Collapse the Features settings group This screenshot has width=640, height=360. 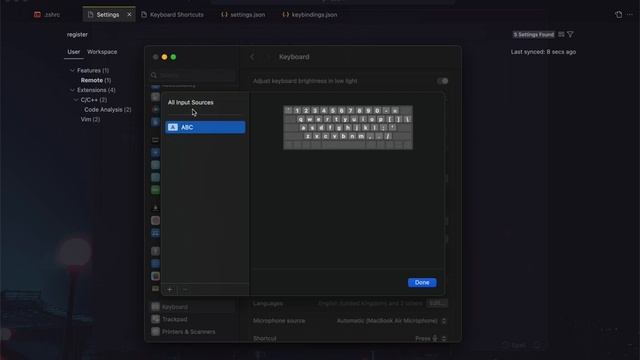tap(72, 71)
